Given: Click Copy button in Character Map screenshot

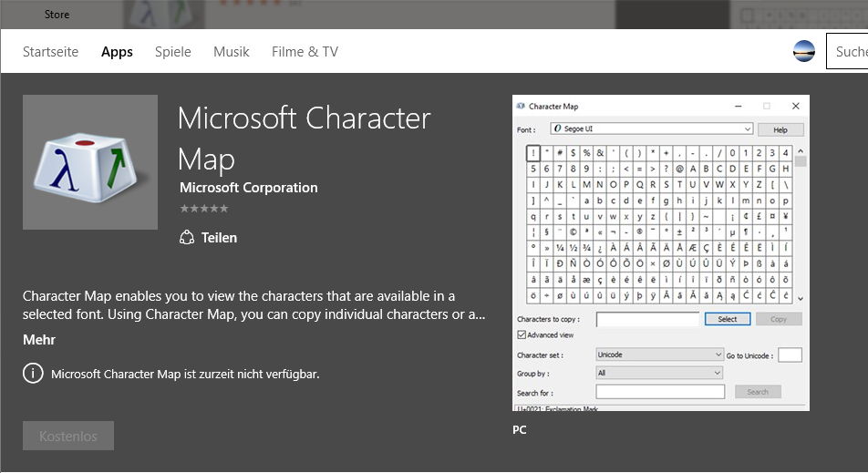Looking at the screenshot, I should (779, 319).
